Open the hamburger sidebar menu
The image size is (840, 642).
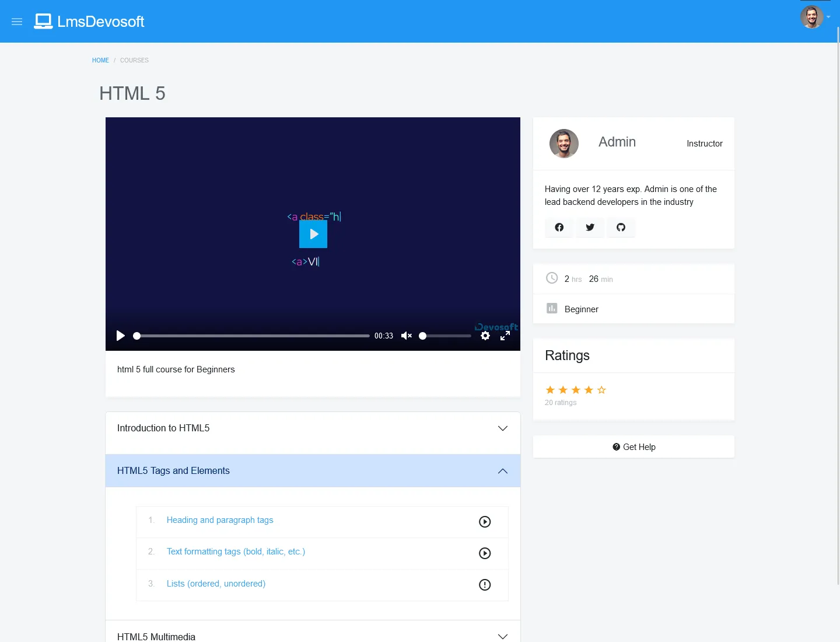(17, 22)
